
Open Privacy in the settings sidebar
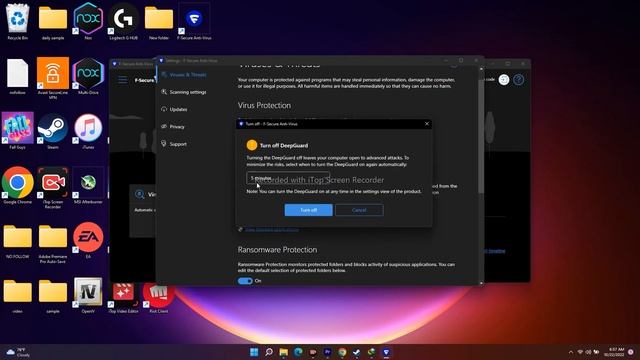[x=177, y=127]
